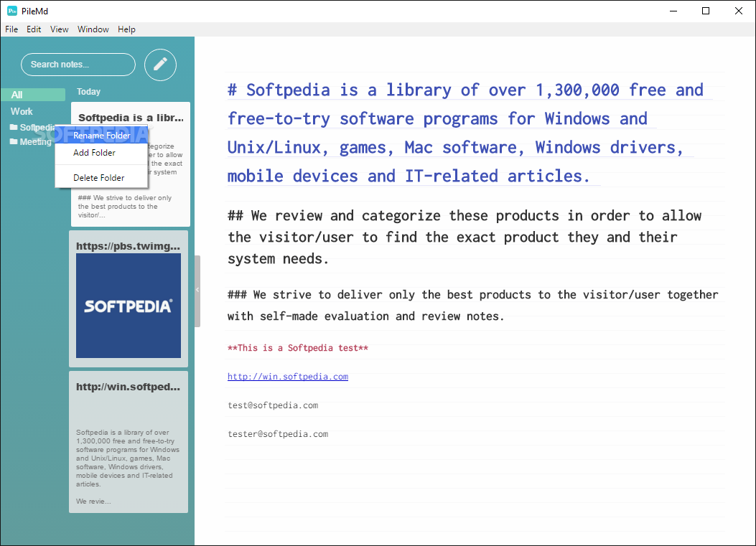Open the Edit menu
Image resolution: width=756 pixels, height=546 pixels.
pyautogui.click(x=34, y=29)
